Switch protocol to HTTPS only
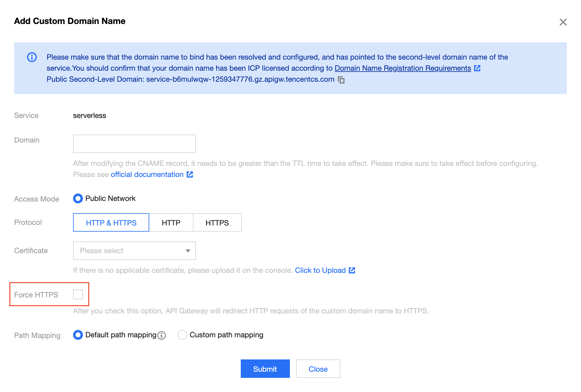The height and width of the screenshot is (392, 581). [x=217, y=223]
